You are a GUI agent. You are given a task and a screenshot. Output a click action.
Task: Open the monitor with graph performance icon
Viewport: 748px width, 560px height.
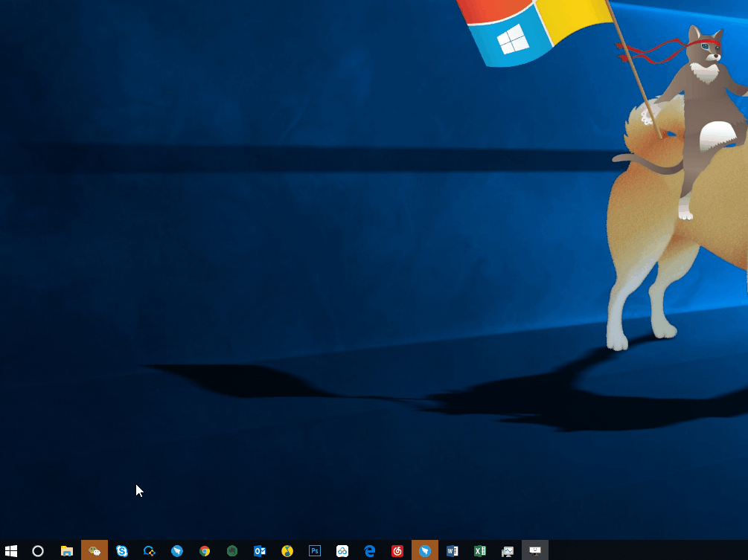pyautogui.click(x=508, y=551)
